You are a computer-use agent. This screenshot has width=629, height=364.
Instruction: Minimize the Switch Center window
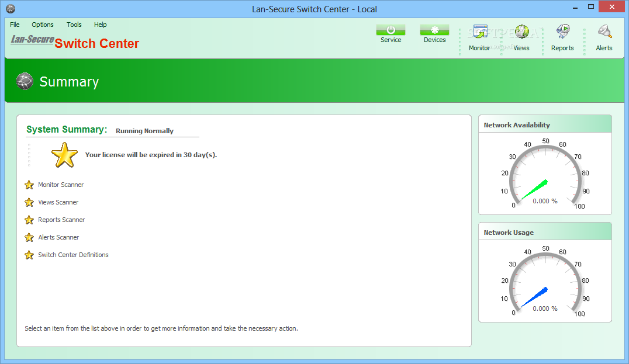pos(575,7)
